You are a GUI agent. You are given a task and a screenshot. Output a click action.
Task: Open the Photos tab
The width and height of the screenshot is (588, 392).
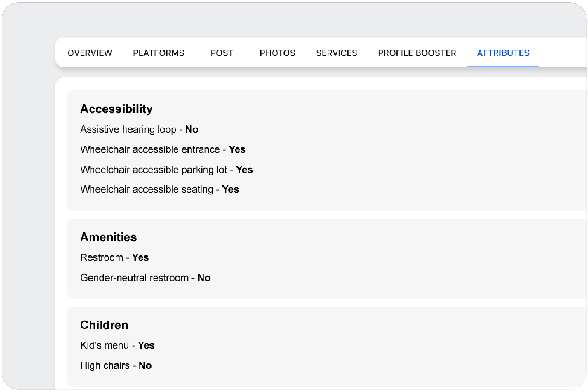[x=277, y=53]
